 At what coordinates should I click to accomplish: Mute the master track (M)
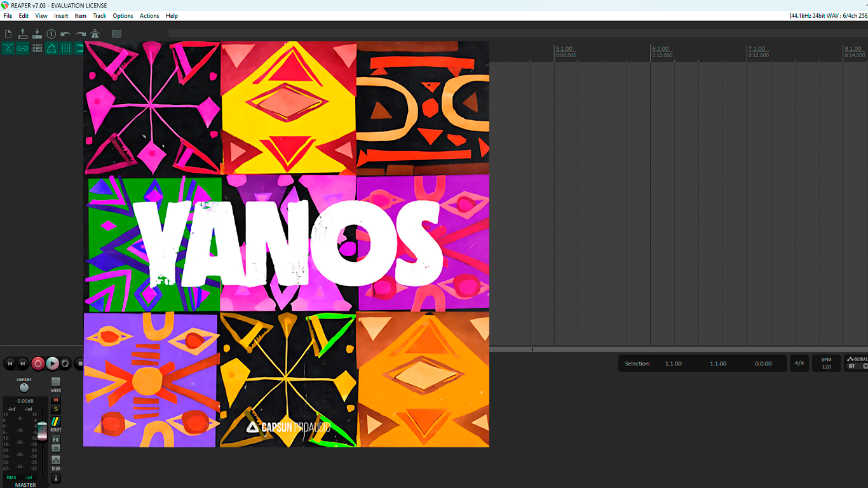click(56, 400)
